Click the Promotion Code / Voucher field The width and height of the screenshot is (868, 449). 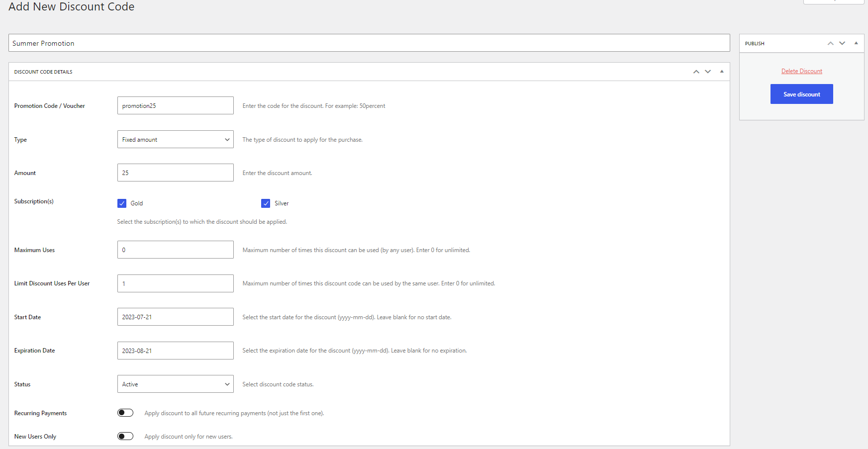click(x=175, y=106)
